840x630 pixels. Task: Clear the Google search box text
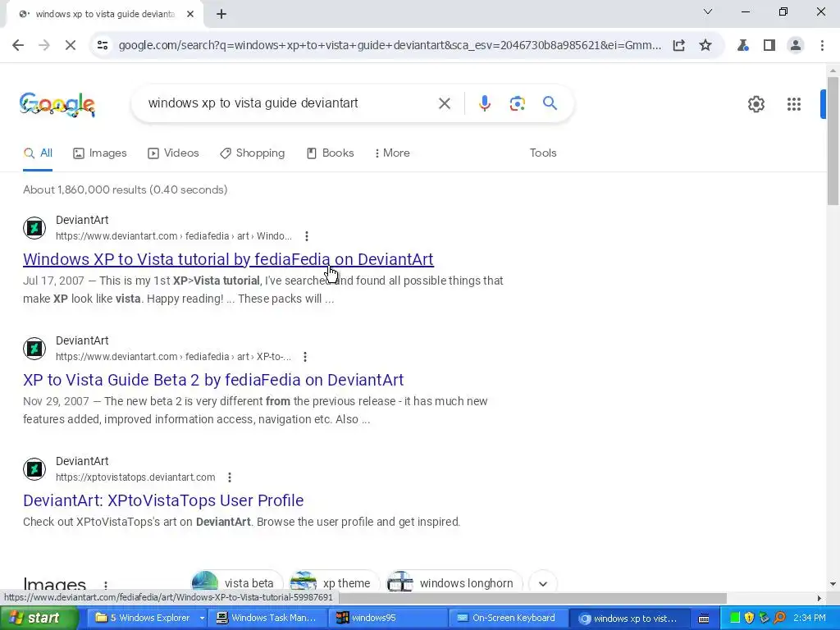click(445, 103)
